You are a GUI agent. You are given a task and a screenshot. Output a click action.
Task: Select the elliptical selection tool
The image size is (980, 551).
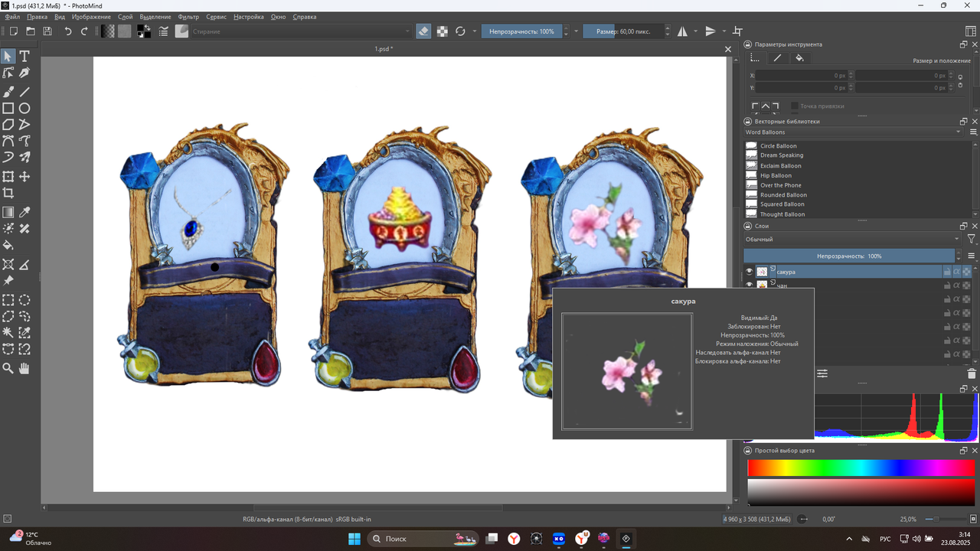click(24, 299)
